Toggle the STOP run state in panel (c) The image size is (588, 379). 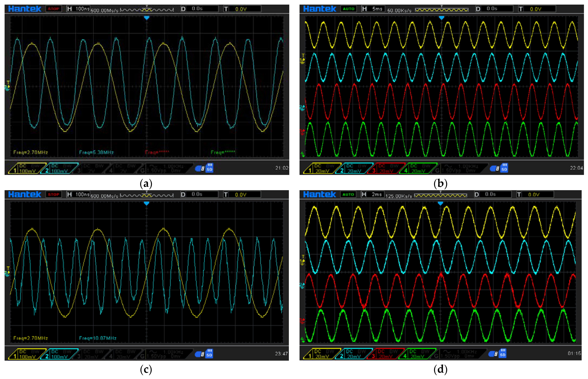click(53, 194)
